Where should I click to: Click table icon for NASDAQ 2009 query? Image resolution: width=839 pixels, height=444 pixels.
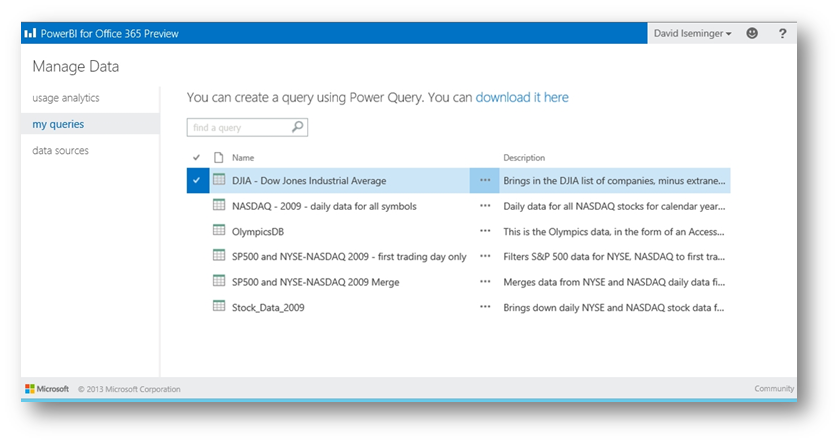[219, 205]
